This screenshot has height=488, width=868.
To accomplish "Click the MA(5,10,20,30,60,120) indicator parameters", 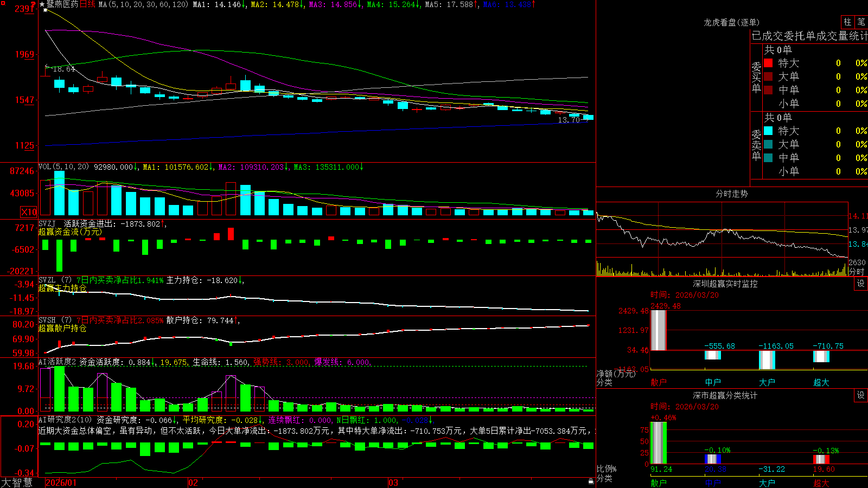I will click(143, 4).
